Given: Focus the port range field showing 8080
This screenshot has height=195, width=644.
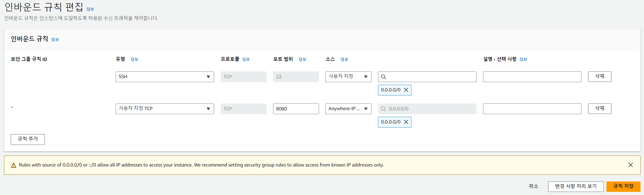Looking at the screenshot, I should pos(296,109).
